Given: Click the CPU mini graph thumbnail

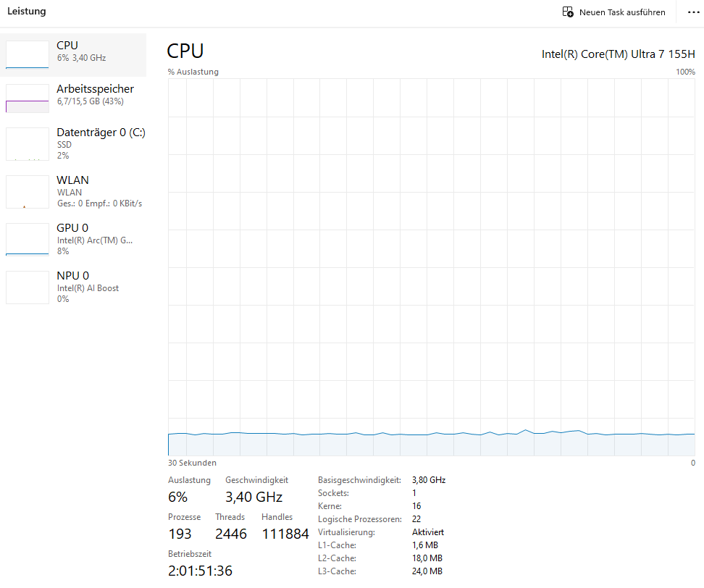Looking at the screenshot, I should point(28,54).
